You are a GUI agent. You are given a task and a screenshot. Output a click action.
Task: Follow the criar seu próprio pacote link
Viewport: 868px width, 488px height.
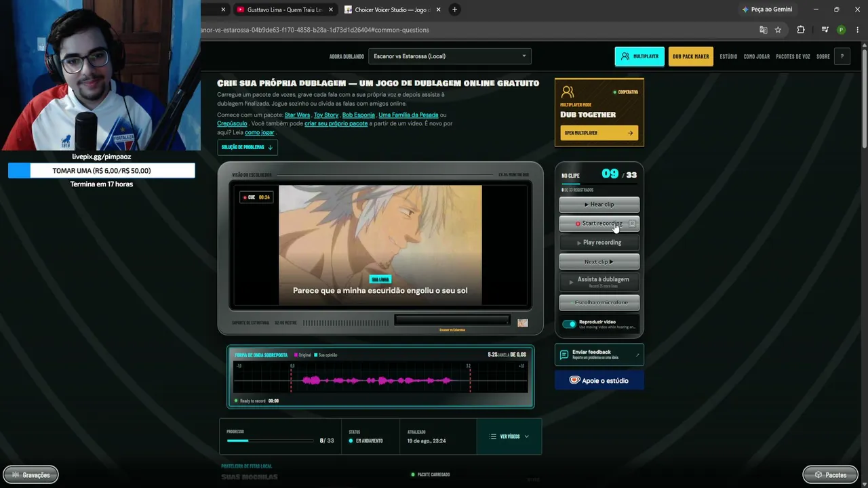point(336,124)
